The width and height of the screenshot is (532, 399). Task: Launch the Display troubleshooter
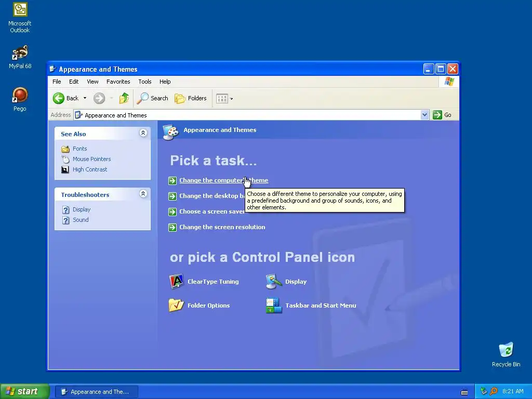82,209
